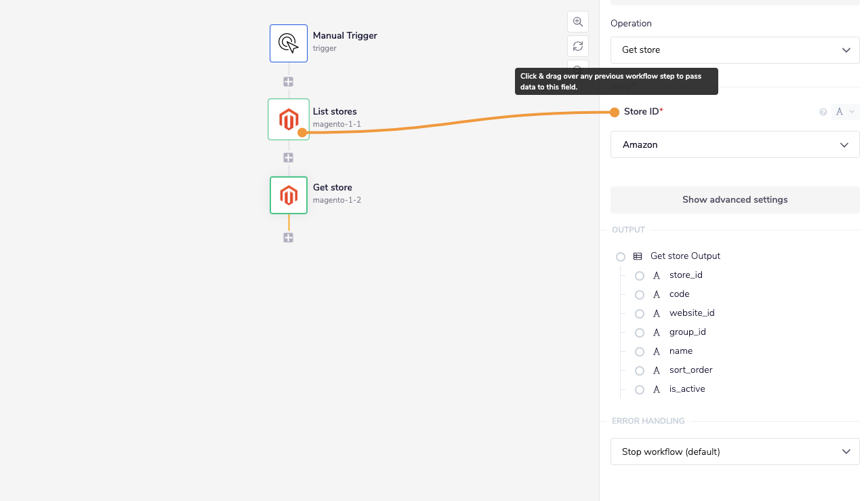Open the Amazon store dropdown
The width and height of the screenshot is (868, 501).
click(735, 144)
